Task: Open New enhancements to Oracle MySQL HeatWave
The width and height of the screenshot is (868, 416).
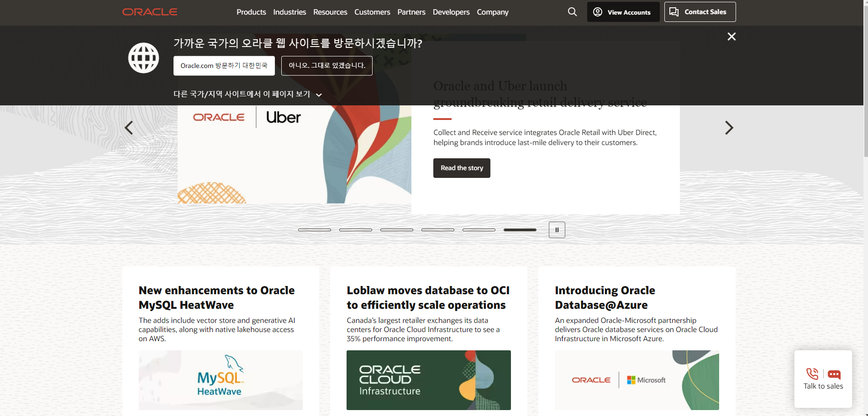Action: (216, 297)
